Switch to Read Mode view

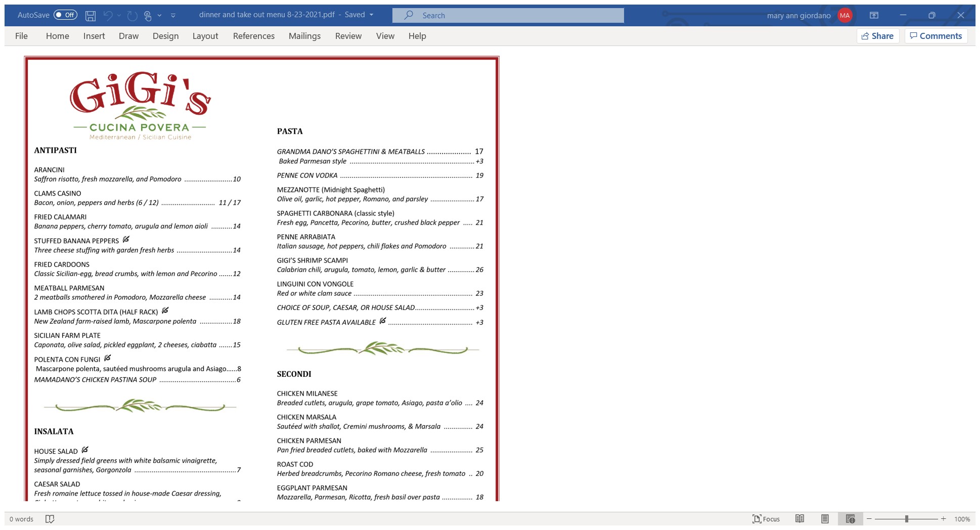(x=799, y=519)
